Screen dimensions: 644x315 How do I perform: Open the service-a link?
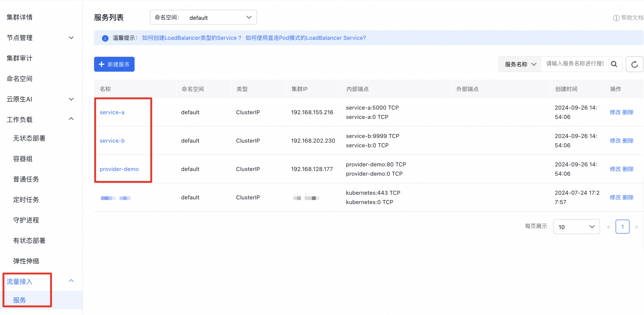click(112, 112)
